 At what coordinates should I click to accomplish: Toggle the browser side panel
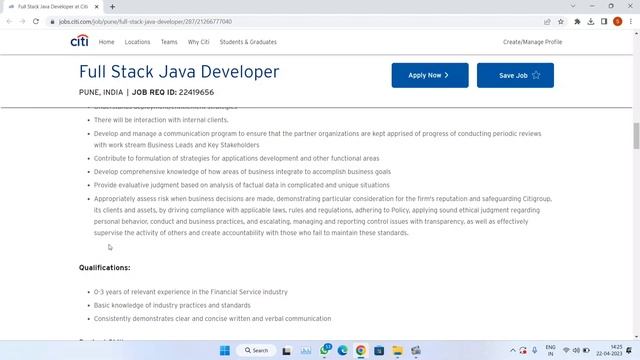[604, 22]
